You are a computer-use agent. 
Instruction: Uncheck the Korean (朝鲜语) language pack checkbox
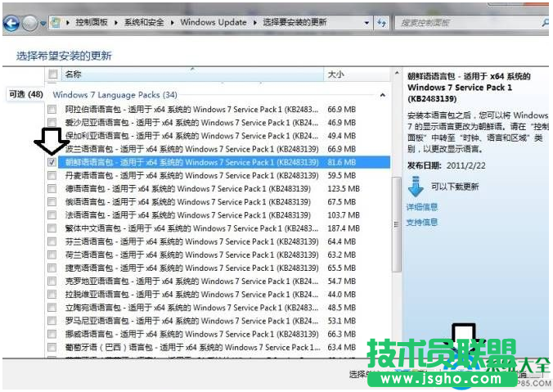pos(52,162)
